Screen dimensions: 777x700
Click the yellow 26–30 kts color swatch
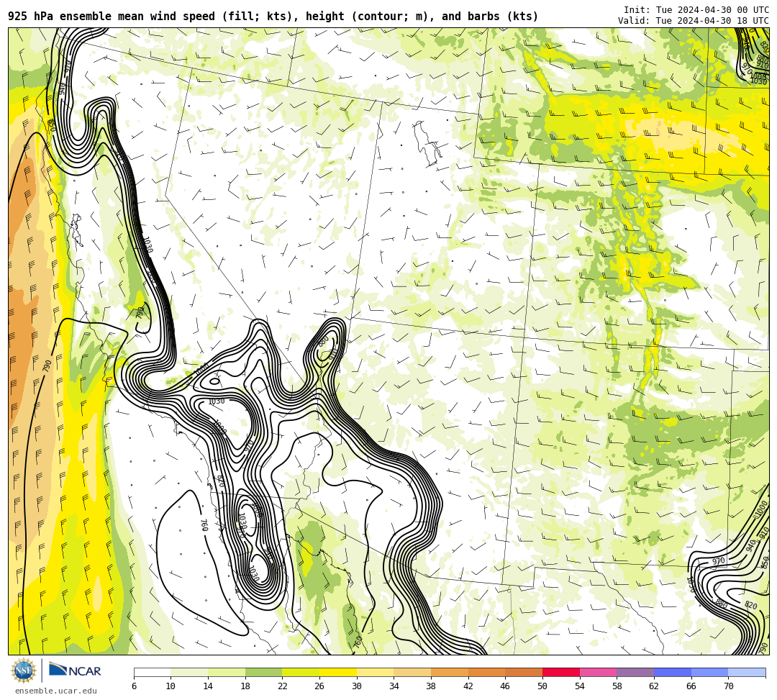(338, 672)
